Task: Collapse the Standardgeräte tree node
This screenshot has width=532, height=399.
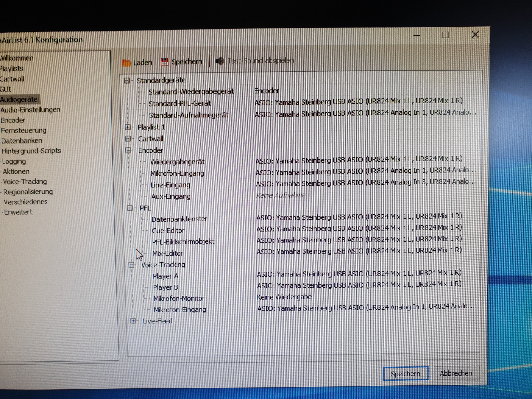Action: coord(127,81)
